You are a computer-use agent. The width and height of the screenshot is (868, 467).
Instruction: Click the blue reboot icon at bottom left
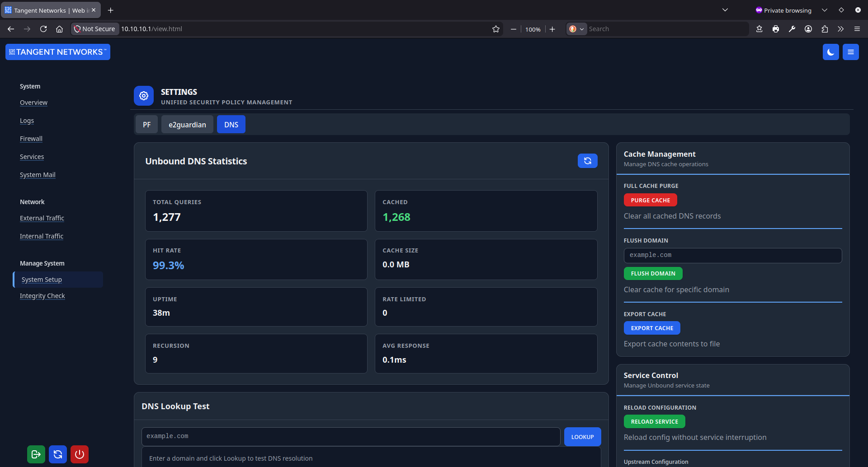pyautogui.click(x=57, y=454)
